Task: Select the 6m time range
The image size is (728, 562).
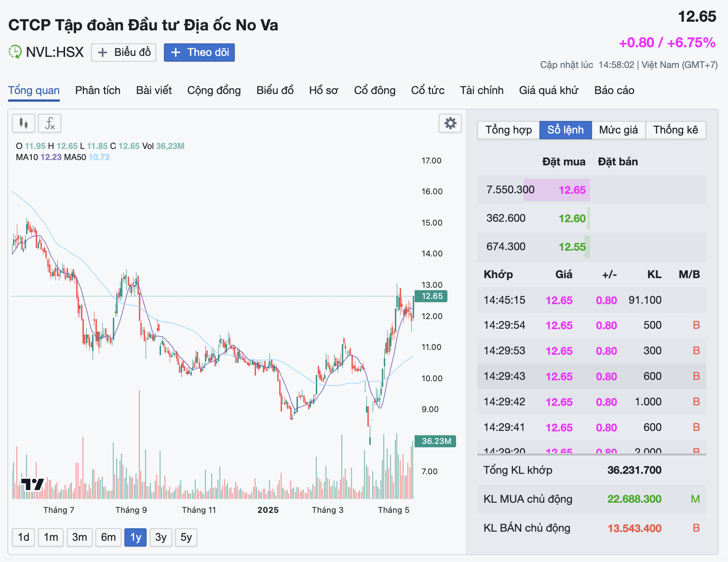Action: coord(108,537)
